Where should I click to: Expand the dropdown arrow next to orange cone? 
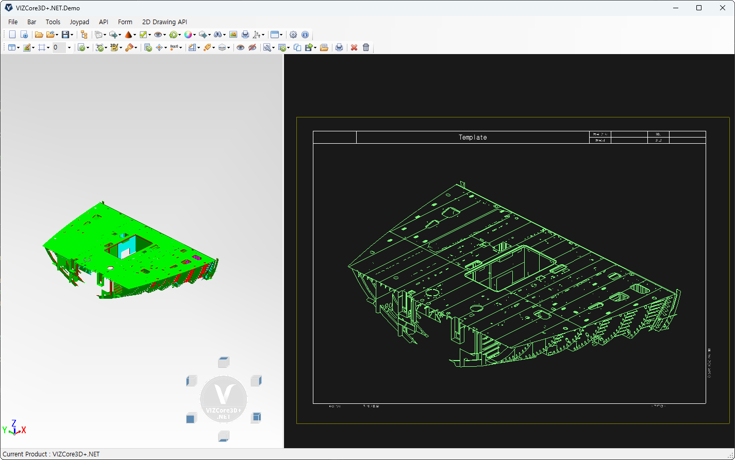pyautogui.click(x=135, y=35)
